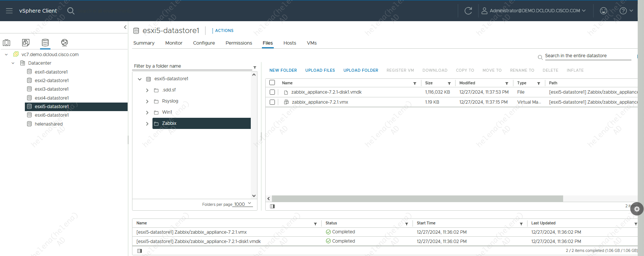Click the UPLOAD FILES button
Image resolution: width=644 pixels, height=256 pixels.
320,70
